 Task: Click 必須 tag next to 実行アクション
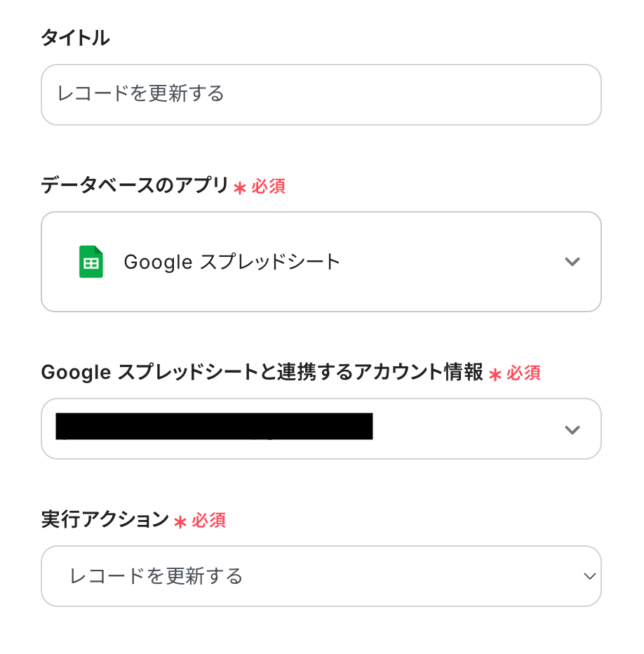[208, 520]
